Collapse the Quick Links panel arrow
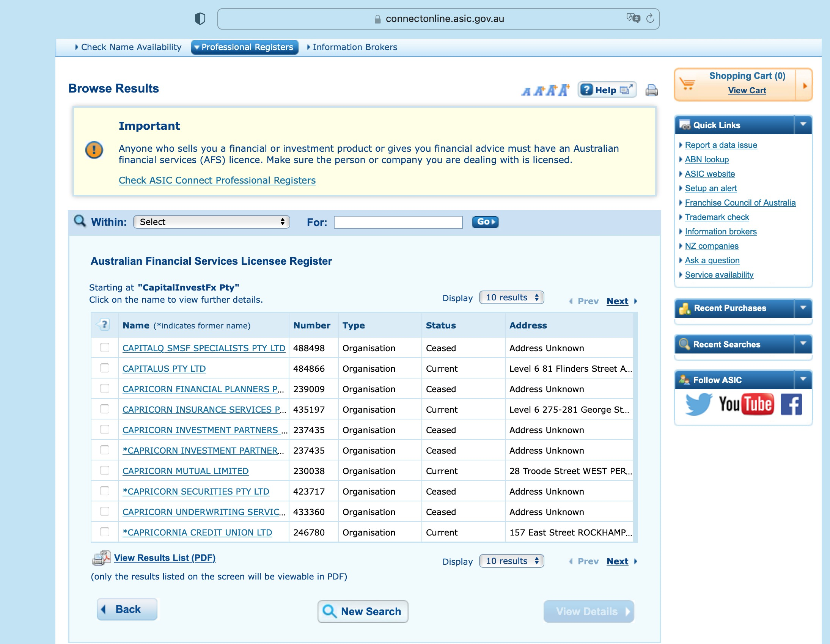This screenshot has width=830, height=644. pyautogui.click(x=803, y=125)
